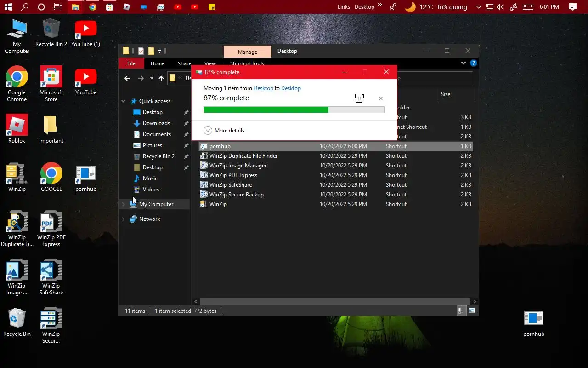588x368 pixels.
Task: Open the View ribbon tab
Action: (210, 63)
